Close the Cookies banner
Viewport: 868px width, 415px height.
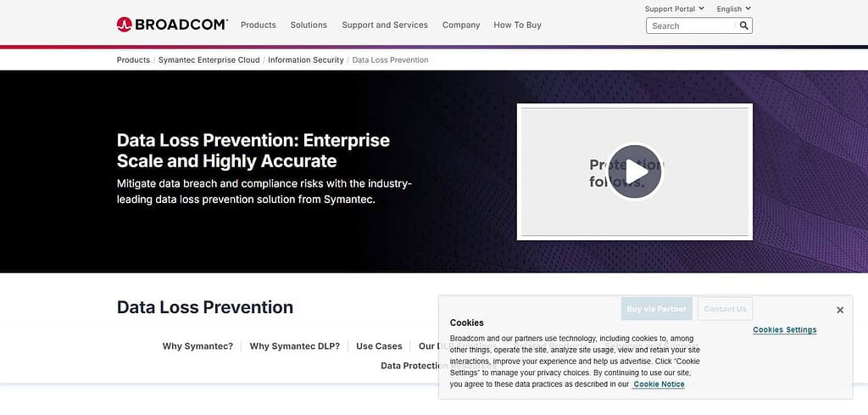[840, 310]
